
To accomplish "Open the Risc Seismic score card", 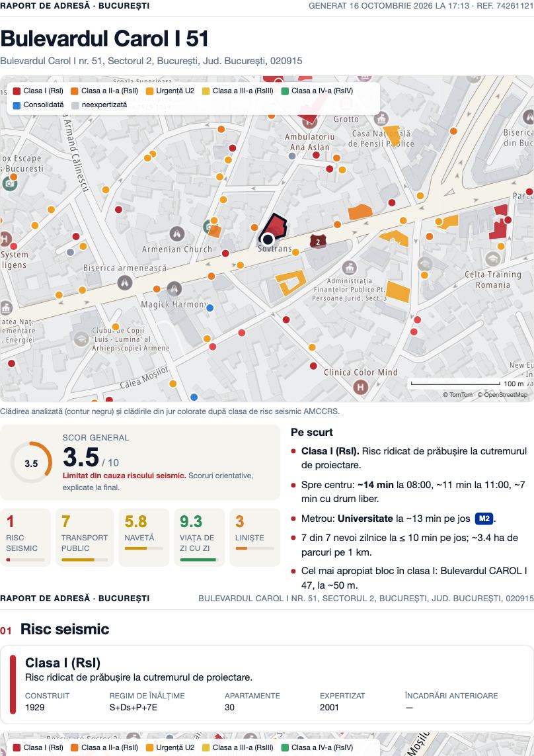I will tap(26, 537).
